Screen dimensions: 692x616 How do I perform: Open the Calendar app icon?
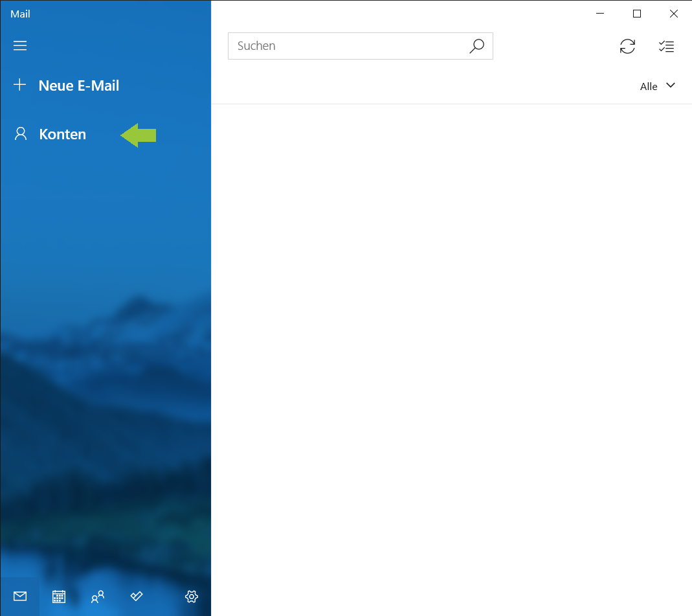(59, 597)
